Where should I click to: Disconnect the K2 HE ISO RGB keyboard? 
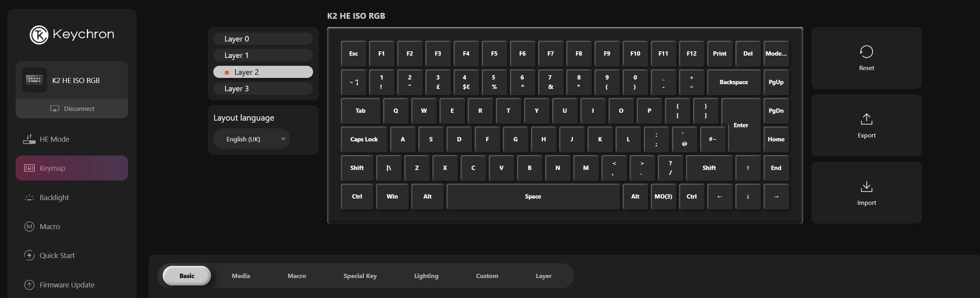[x=72, y=108]
